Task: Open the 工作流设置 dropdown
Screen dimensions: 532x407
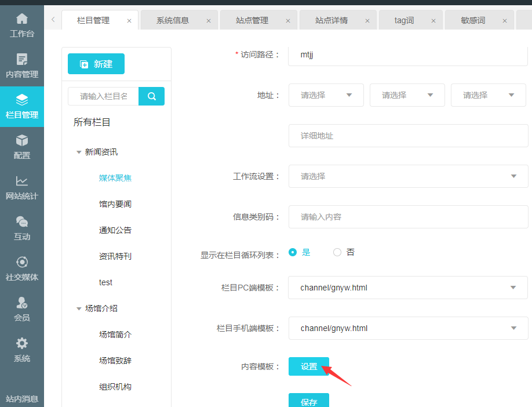Action: [408, 176]
